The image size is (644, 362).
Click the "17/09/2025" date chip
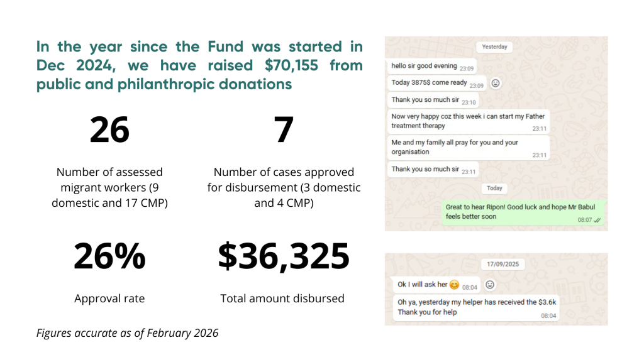click(503, 265)
